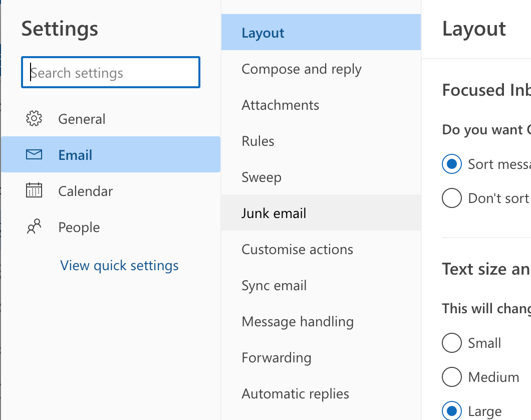Open People settings via people icon
Viewport: 531px width, 420px height.
pyautogui.click(x=34, y=227)
